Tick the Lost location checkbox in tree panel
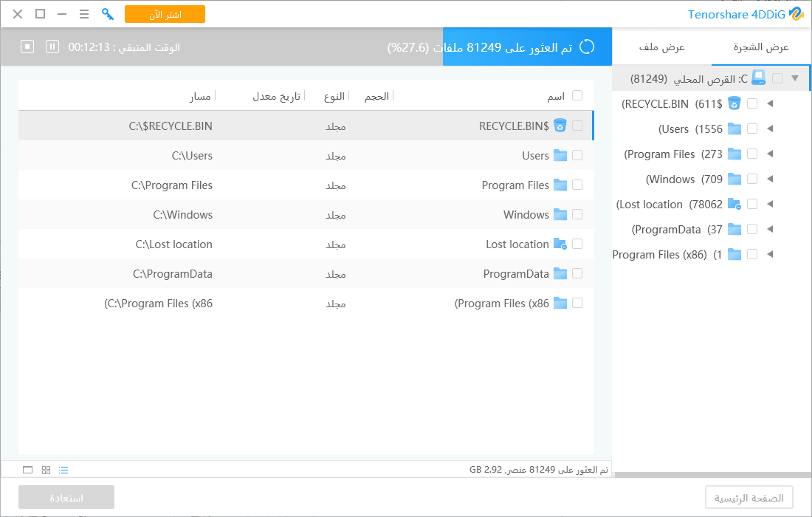Viewport: 812px width, 517px height. coord(752,204)
